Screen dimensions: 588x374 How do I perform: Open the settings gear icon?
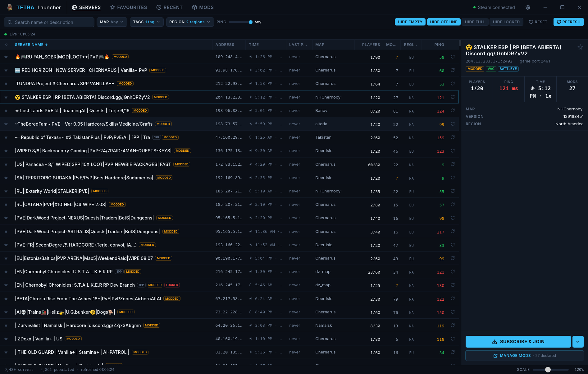tap(528, 7)
